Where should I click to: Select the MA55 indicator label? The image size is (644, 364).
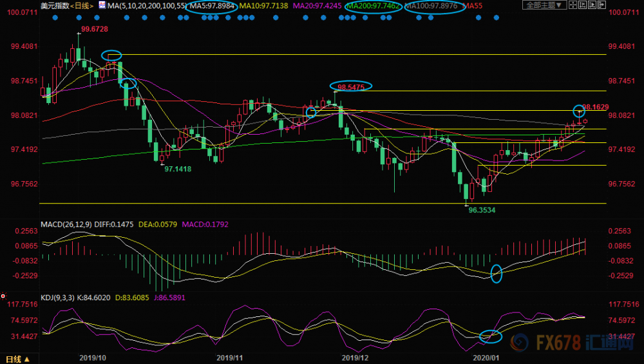coord(473,6)
